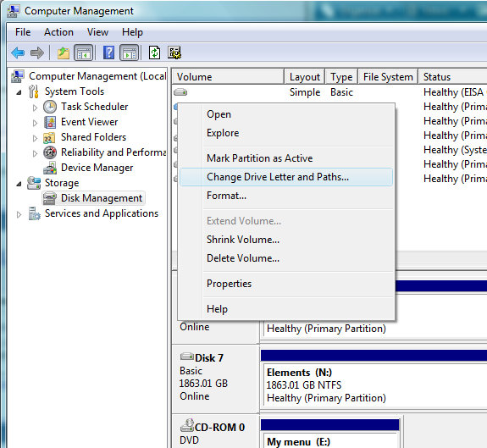
Task: Click the Settings toolbar icon with gear
Action: (174, 53)
